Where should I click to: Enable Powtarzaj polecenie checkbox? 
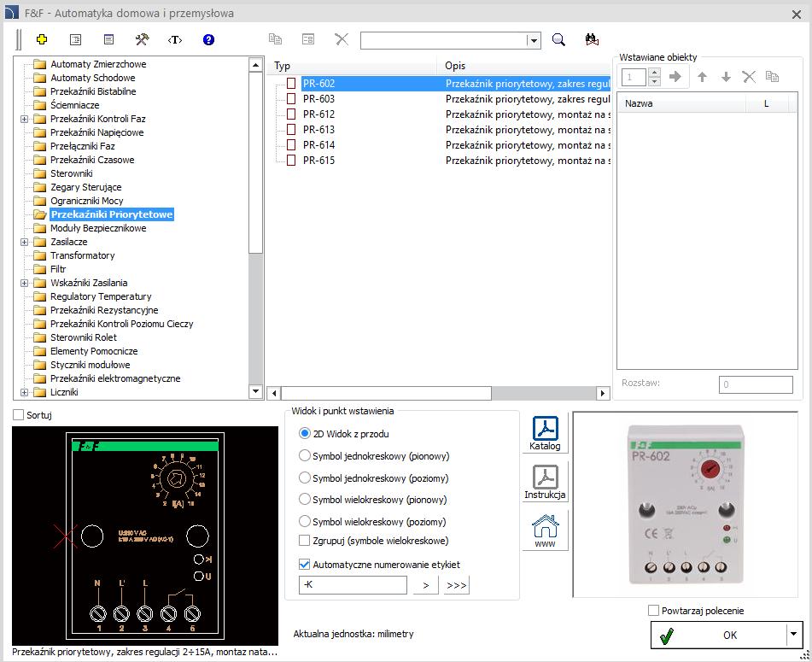pos(653,611)
